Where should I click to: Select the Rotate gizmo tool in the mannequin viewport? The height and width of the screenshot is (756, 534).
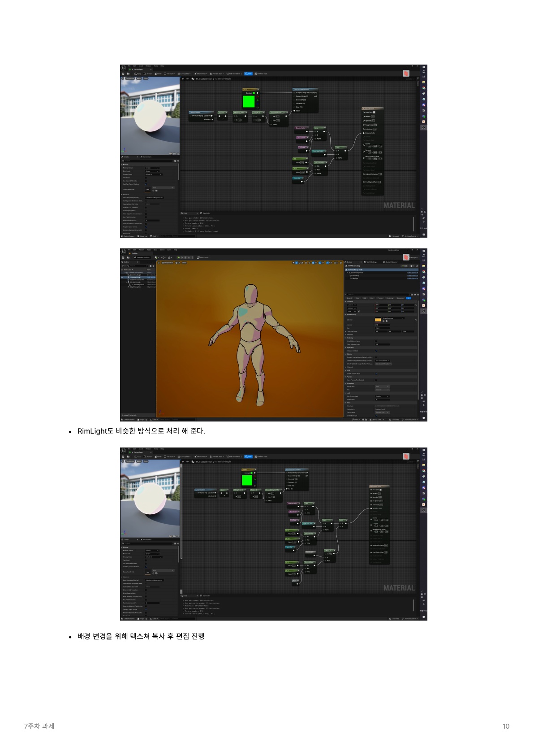pyautogui.click(x=299, y=263)
